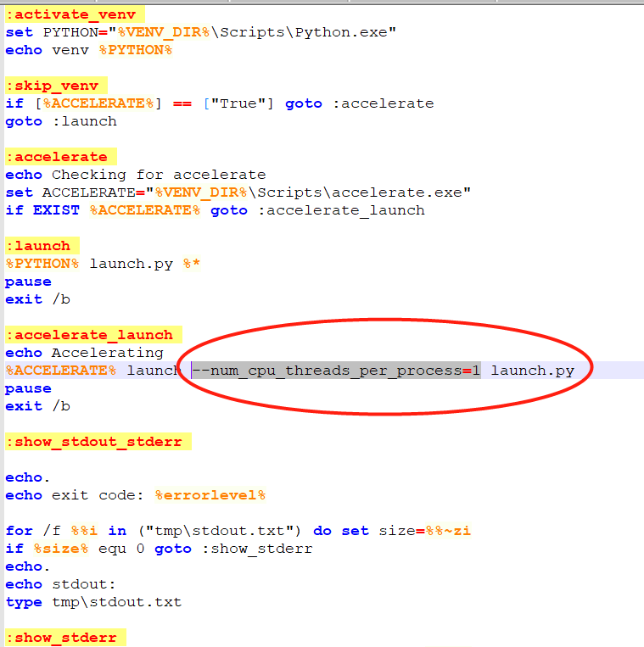
Task: Click the selected --num_cpu_threads_per_process=1 text
Action: [x=336, y=371]
